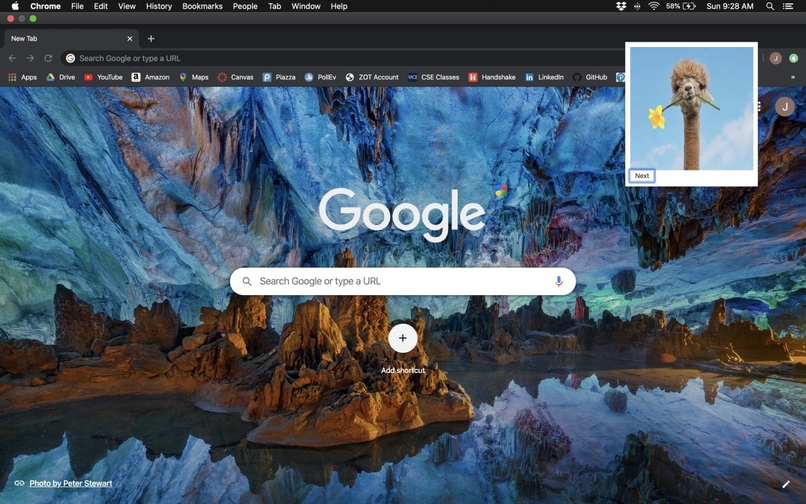This screenshot has width=806, height=504.
Task: Click the large J Google account avatar on the page
Action: click(784, 107)
